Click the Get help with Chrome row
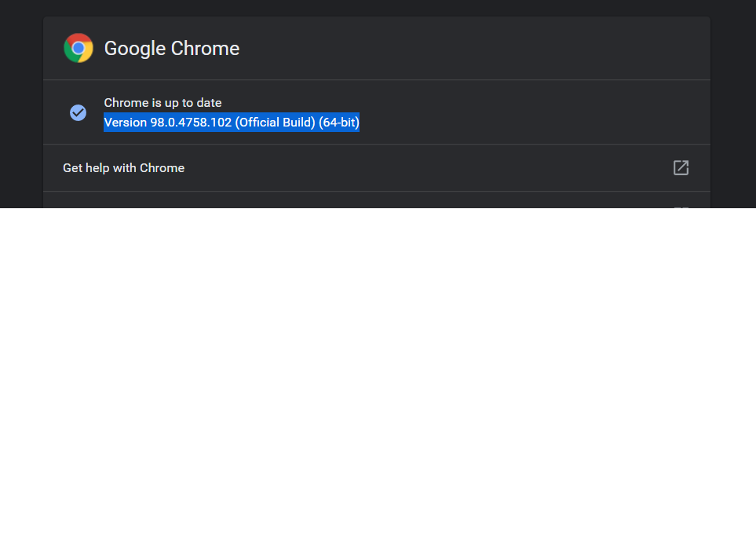756x550 pixels. click(377, 167)
